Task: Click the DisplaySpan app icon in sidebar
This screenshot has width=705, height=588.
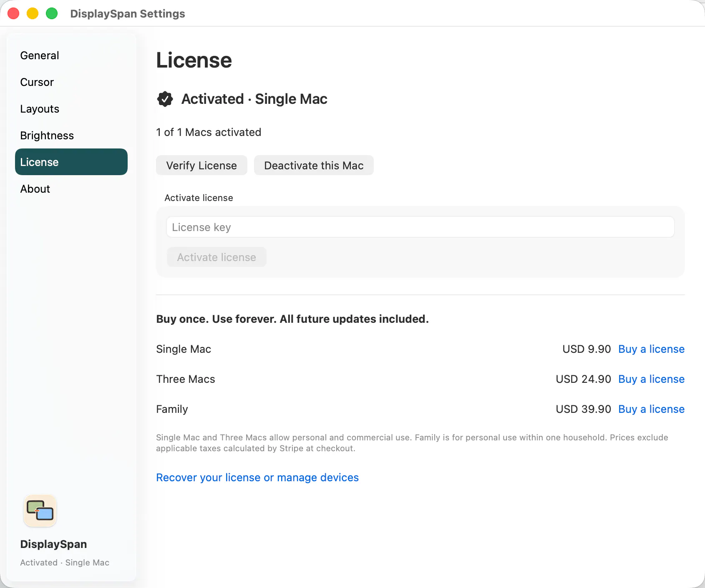Action: pos(40,510)
